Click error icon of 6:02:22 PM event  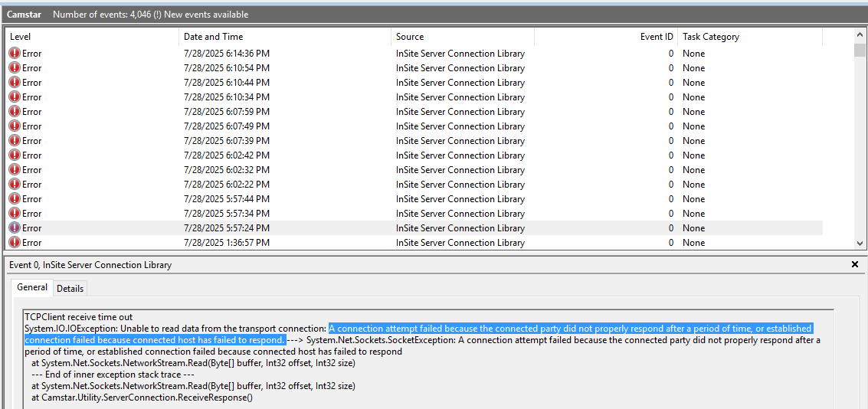click(15, 185)
